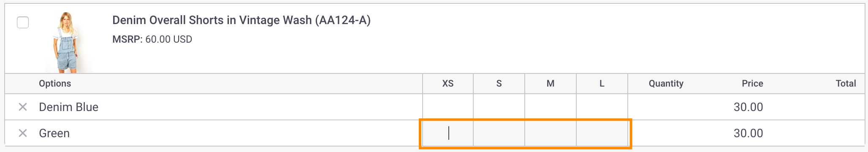
Task: Tick the Denim Overall Shorts product checkbox
Action: [23, 22]
